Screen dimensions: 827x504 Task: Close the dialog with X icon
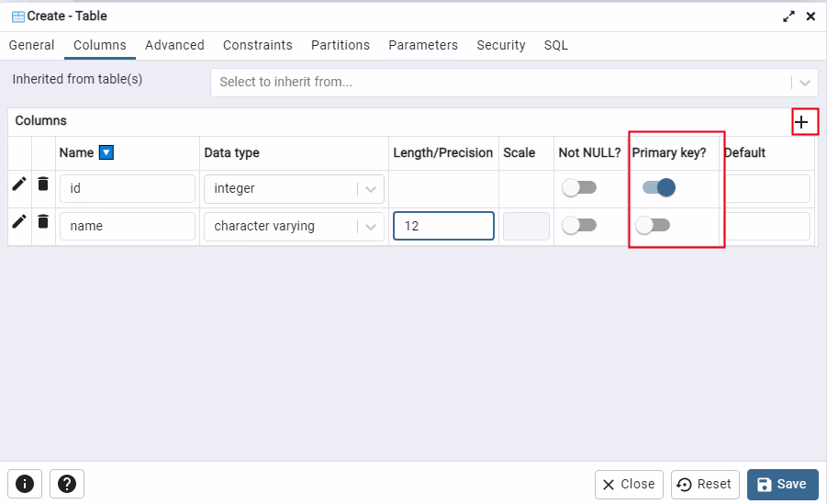coord(810,17)
